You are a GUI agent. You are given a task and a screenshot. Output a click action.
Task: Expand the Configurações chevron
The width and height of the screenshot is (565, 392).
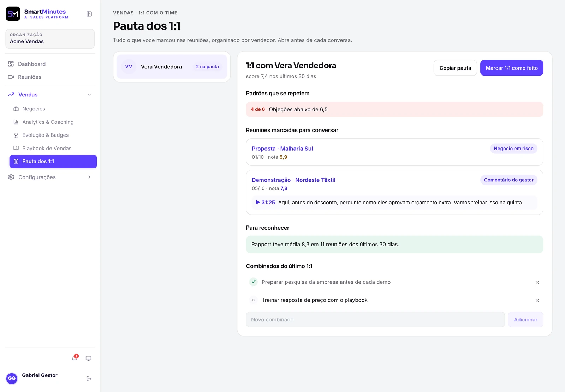click(89, 177)
